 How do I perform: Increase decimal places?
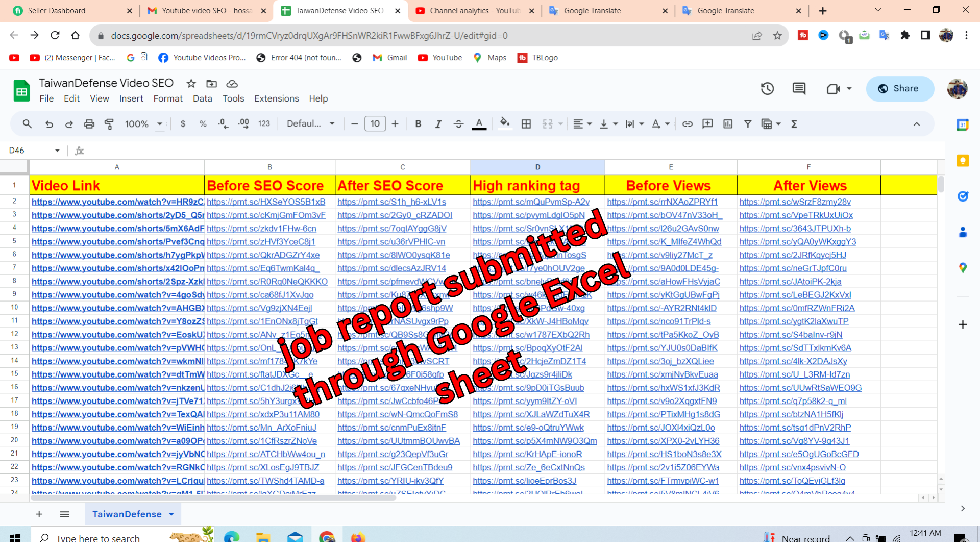[243, 124]
